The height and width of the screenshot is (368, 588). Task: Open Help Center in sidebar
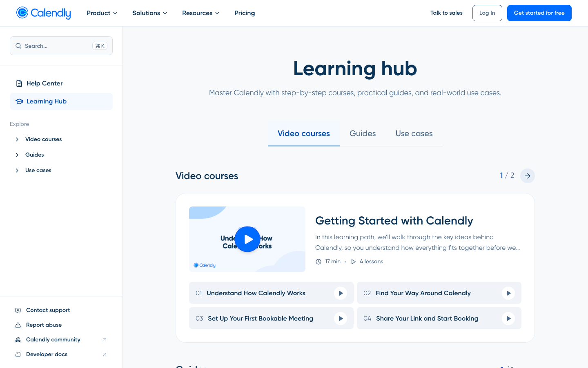(x=61, y=83)
